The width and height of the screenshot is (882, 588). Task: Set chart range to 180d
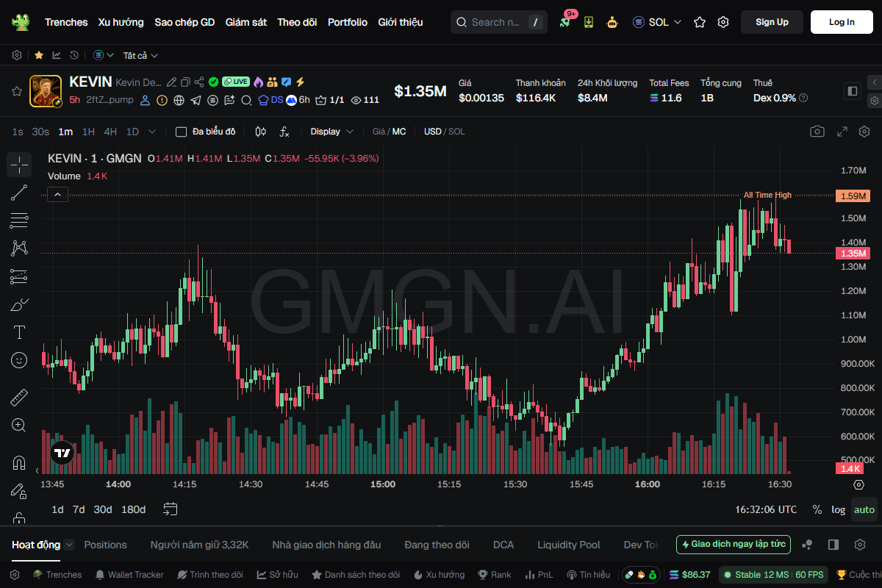tap(133, 509)
